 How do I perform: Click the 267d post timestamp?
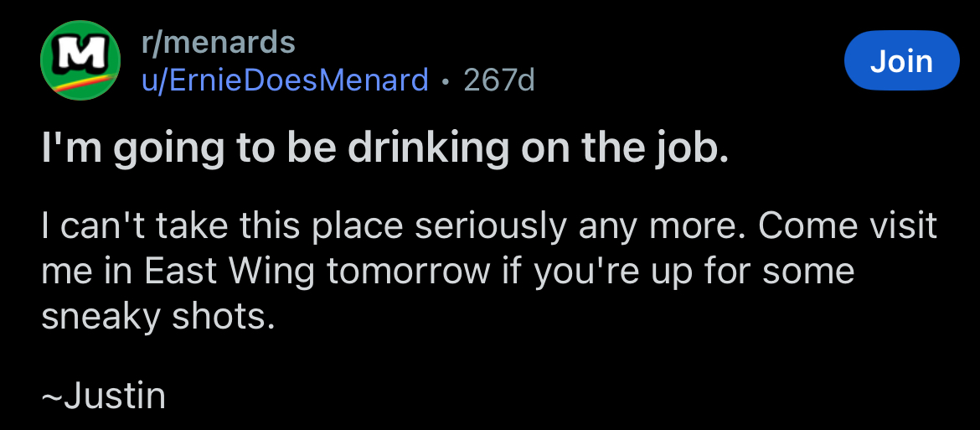click(x=498, y=80)
